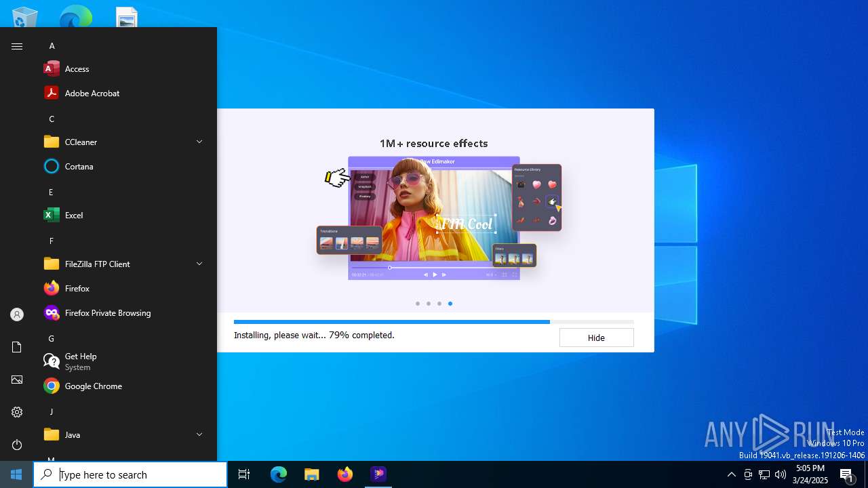Open the Action Center notifications icon

(847, 474)
